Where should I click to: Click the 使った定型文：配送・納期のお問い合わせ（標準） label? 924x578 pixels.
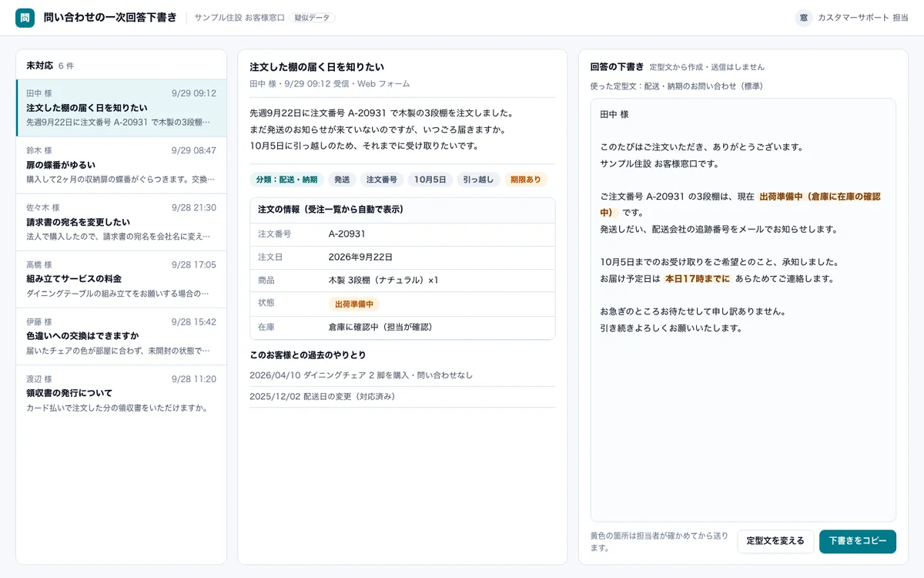pyautogui.click(x=677, y=86)
